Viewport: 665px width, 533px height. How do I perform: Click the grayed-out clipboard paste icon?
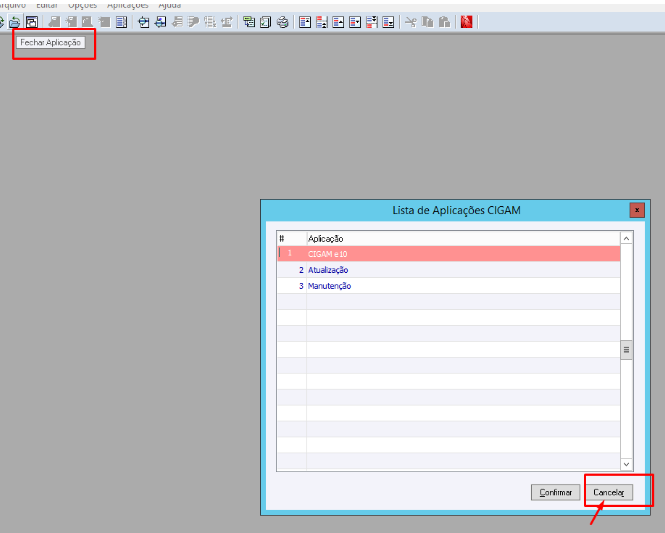point(444,22)
